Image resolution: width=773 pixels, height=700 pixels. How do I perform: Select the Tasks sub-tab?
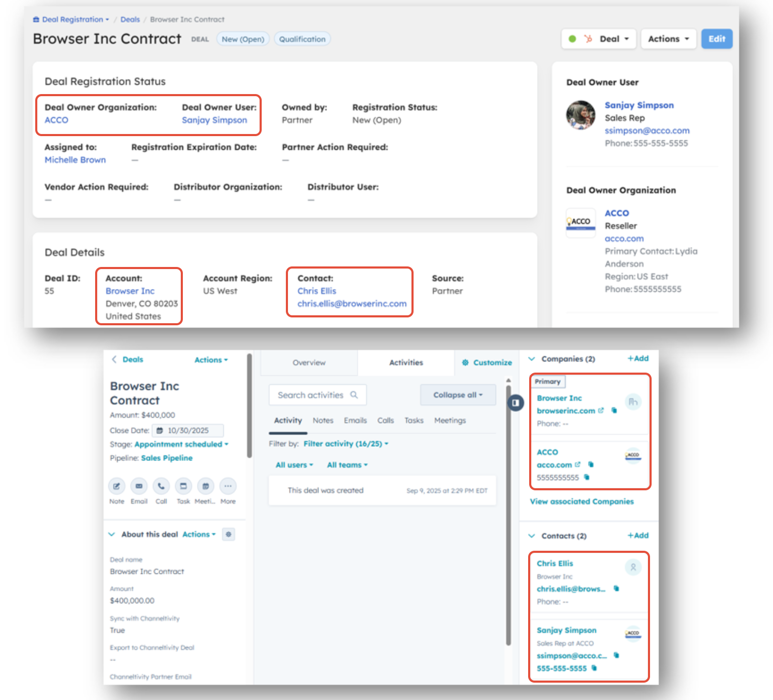click(x=414, y=420)
